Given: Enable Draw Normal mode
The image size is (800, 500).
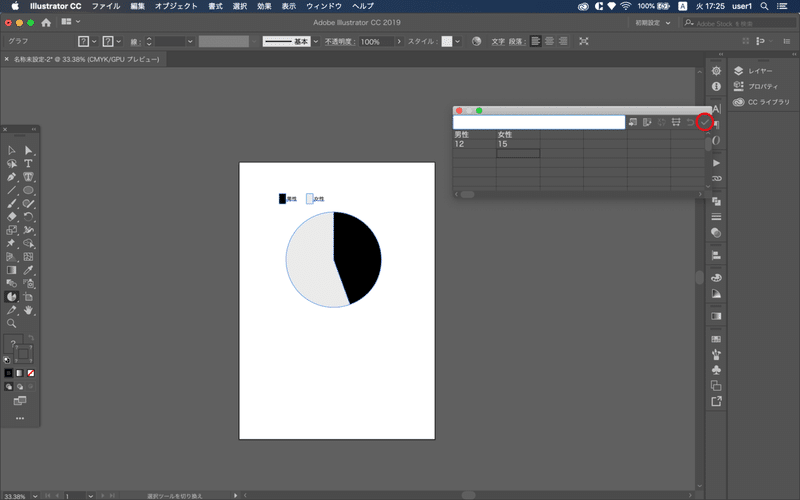Looking at the screenshot, I should pyautogui.click(x=9, y=387).
